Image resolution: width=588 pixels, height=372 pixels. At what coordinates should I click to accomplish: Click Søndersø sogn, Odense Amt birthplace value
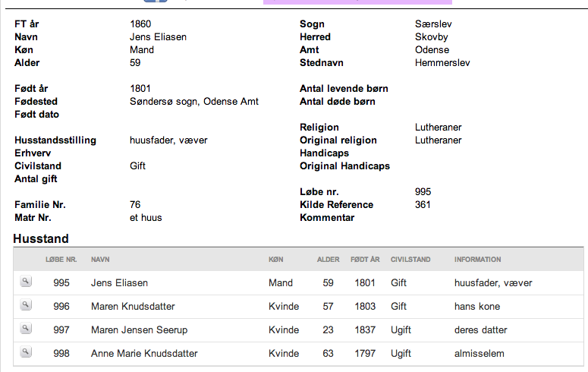(x=194, y=102)
